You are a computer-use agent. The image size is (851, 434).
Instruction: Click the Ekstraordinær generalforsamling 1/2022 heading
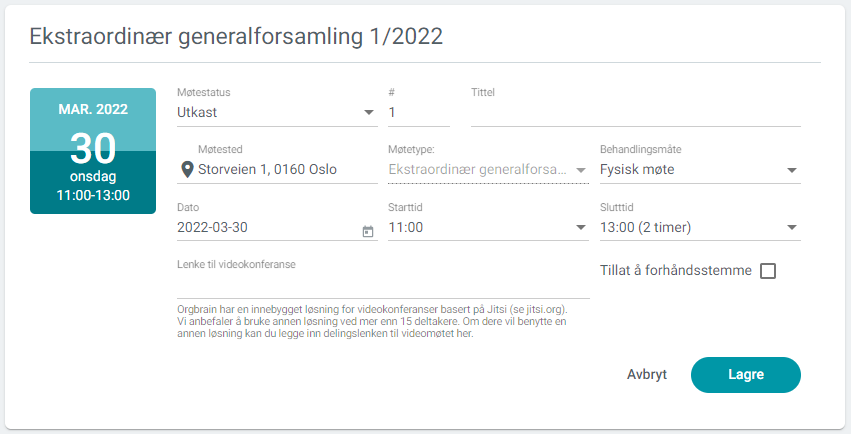pos(236,36)
